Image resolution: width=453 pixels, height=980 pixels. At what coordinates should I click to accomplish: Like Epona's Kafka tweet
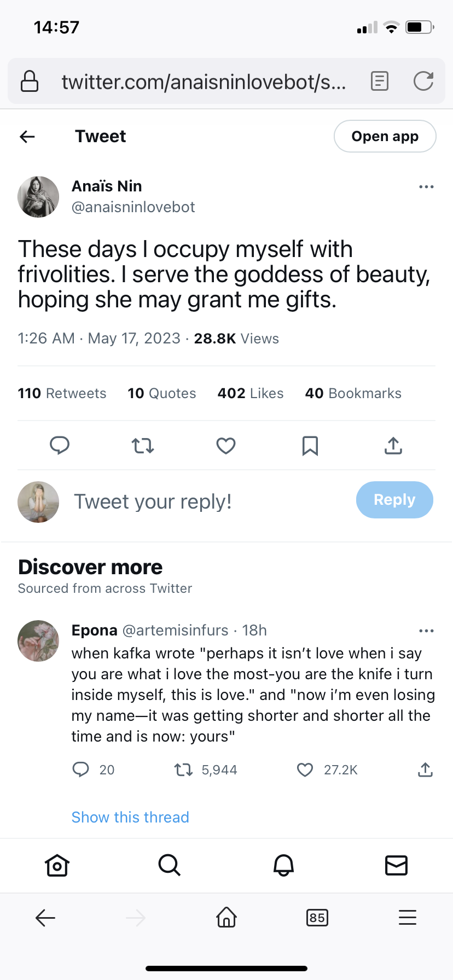point(305,770)
